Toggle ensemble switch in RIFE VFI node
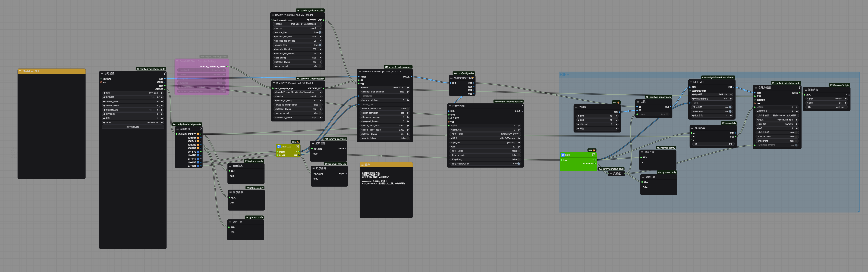 pos(730,111)
